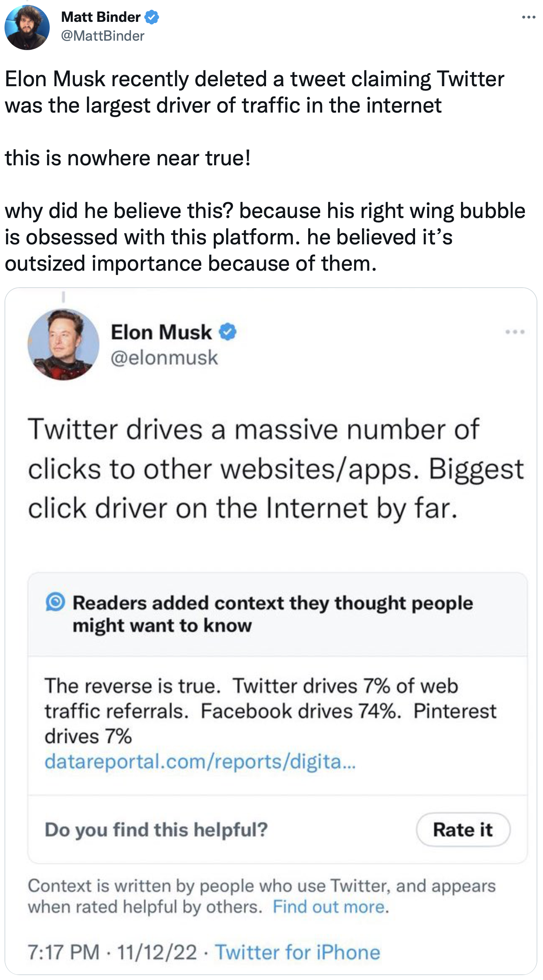This screenshot has height=980, width=543.
Task: Click the 'Do you find this helpful?' prompt
Action: coord(156,829)
